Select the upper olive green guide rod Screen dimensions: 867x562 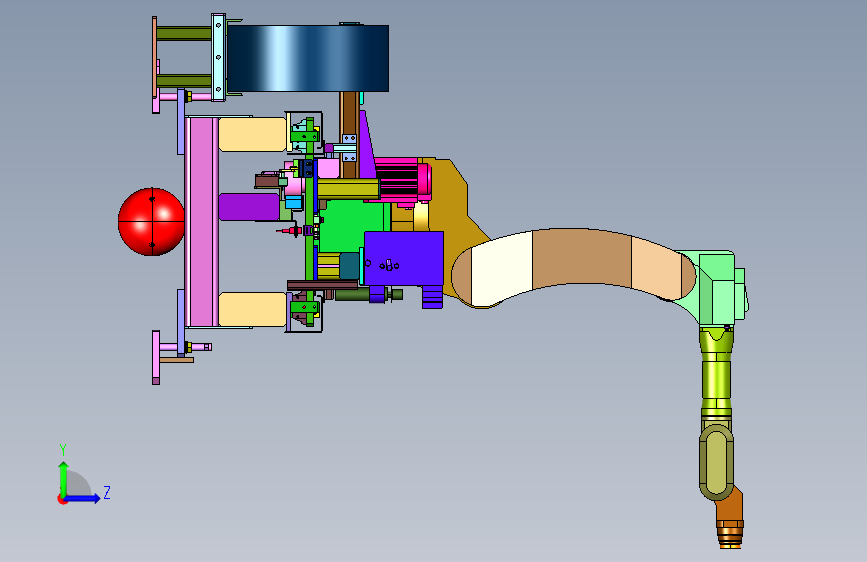(184, 34)
